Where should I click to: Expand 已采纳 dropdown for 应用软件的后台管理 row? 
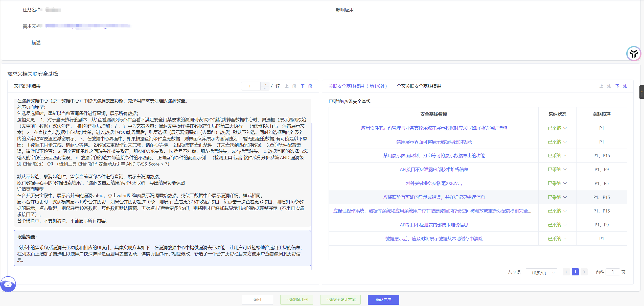[x=557, y=128]
